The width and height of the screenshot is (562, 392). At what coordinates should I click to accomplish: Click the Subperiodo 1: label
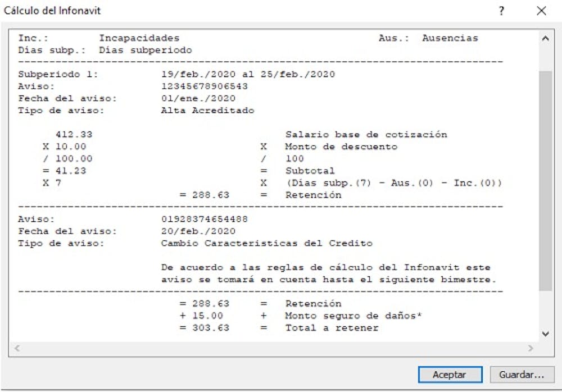pos(58,74)
